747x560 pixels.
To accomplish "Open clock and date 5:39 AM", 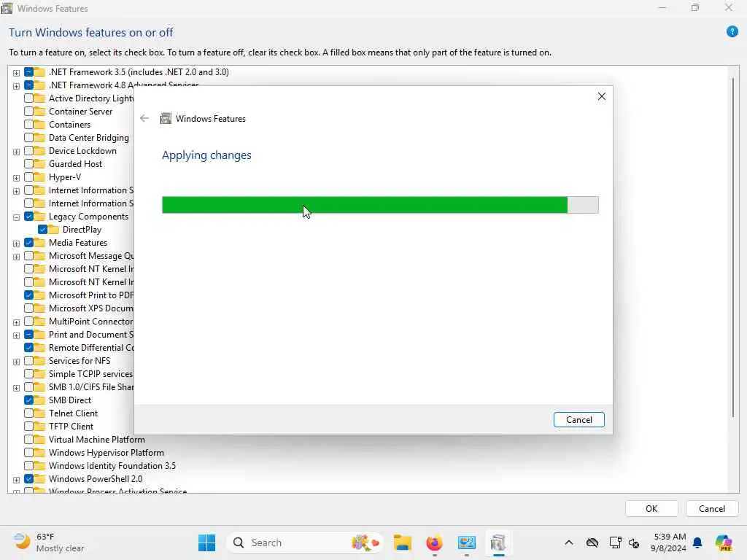I will (x=670, y=542).
